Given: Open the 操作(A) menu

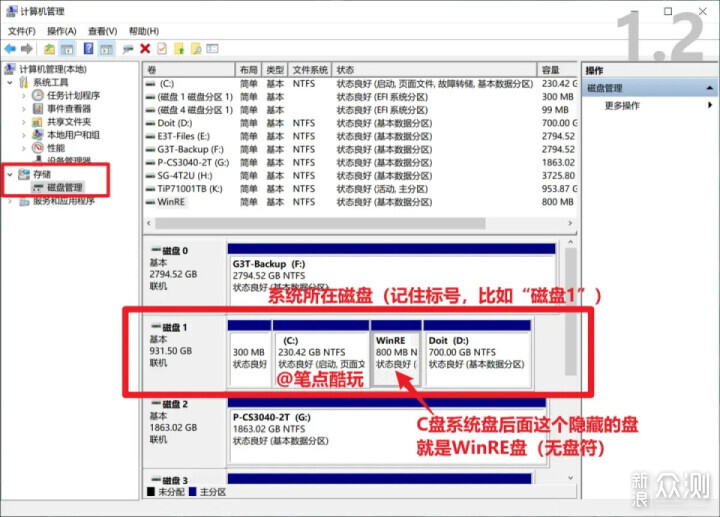Looking at the screenshot, I should pos(62,31).
